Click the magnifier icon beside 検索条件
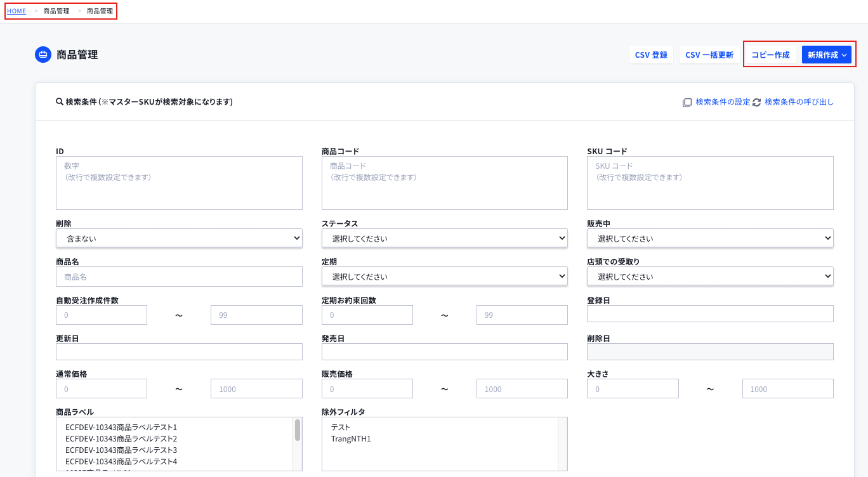This screenshot has width=868, height=477. [60, 101]
